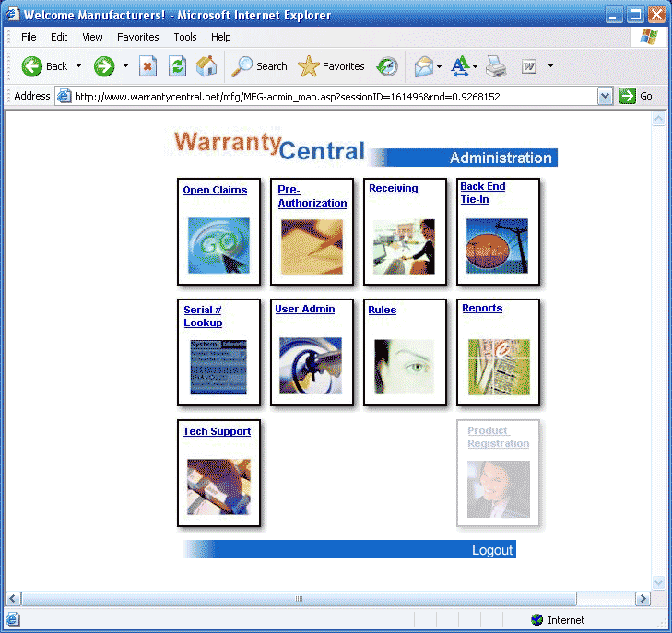Click the Forward arrow button
The width and height of the screenshot is (672, 633).
point(104,66)
